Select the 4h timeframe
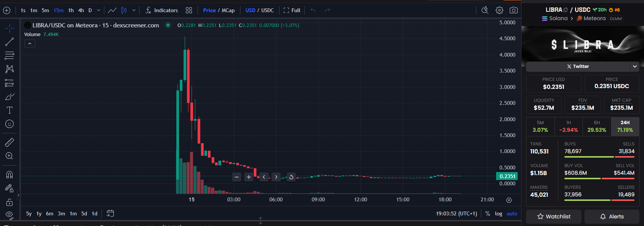Screen dimensions: 644x226 81,10
